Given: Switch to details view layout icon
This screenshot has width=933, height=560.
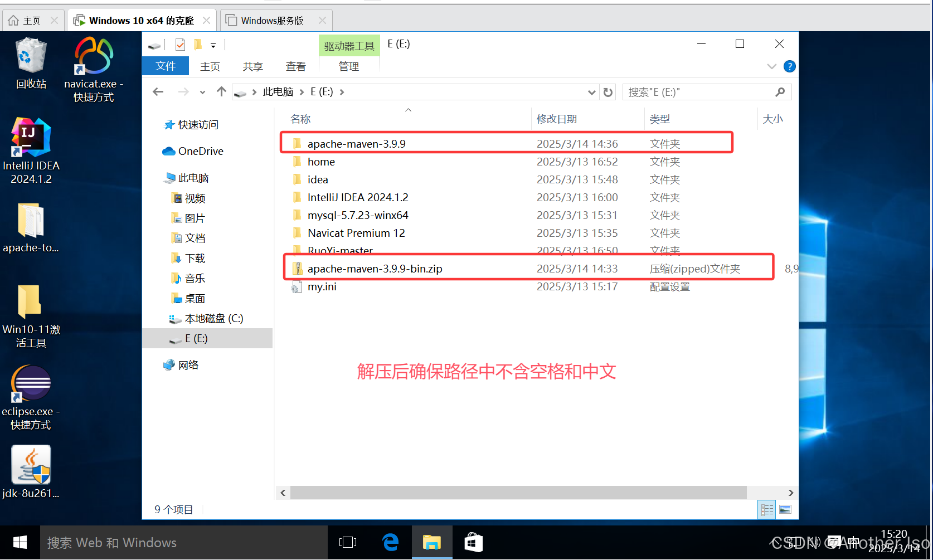Looking at the screenshot, I should (x=767, y=509).
